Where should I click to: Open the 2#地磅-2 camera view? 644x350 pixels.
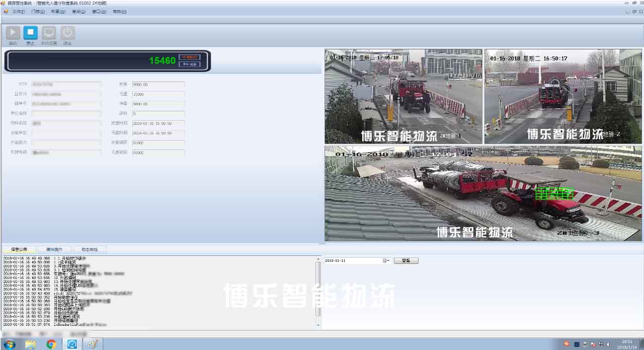pos(563,96)
